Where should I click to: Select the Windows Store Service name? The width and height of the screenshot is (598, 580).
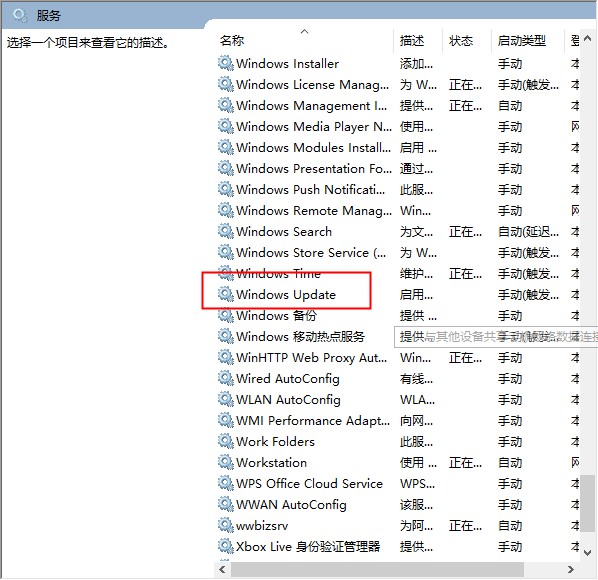(x=311, y=252)
